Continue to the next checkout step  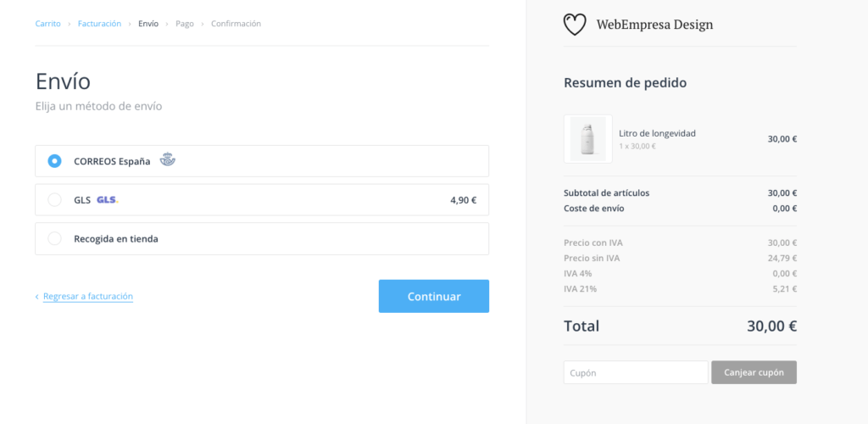point(434,296)
